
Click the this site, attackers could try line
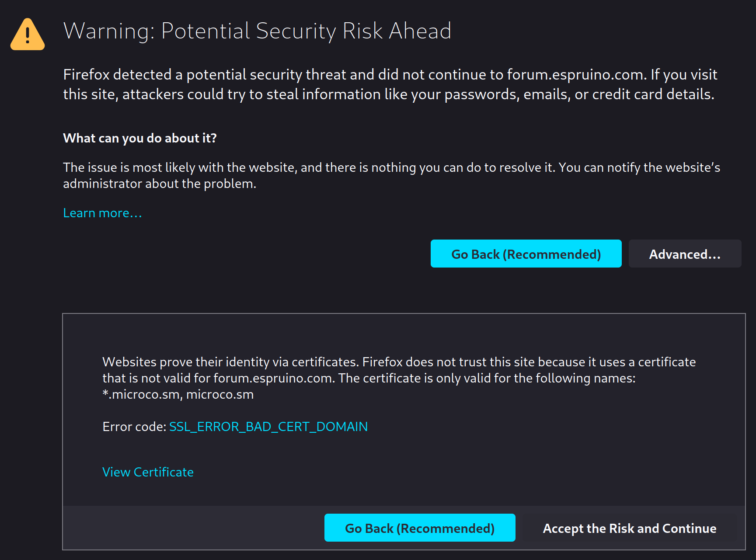coord(389,94)
